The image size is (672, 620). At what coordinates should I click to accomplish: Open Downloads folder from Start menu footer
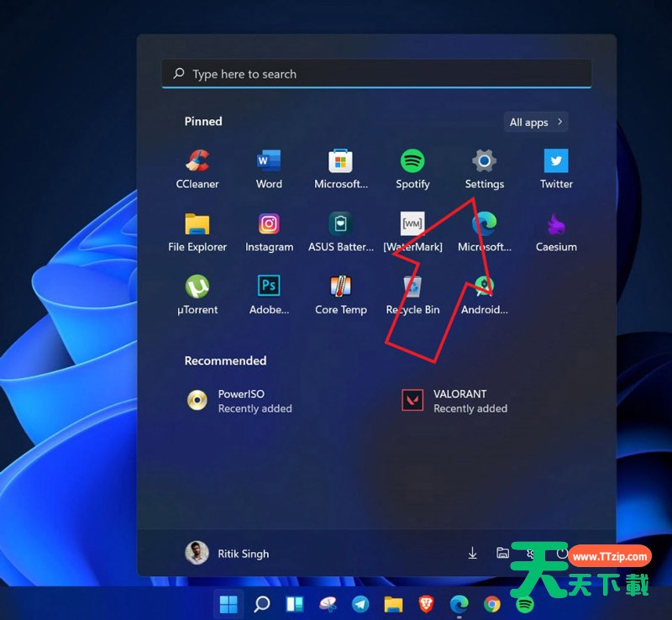pyautogui.click(x=473, y=553)
